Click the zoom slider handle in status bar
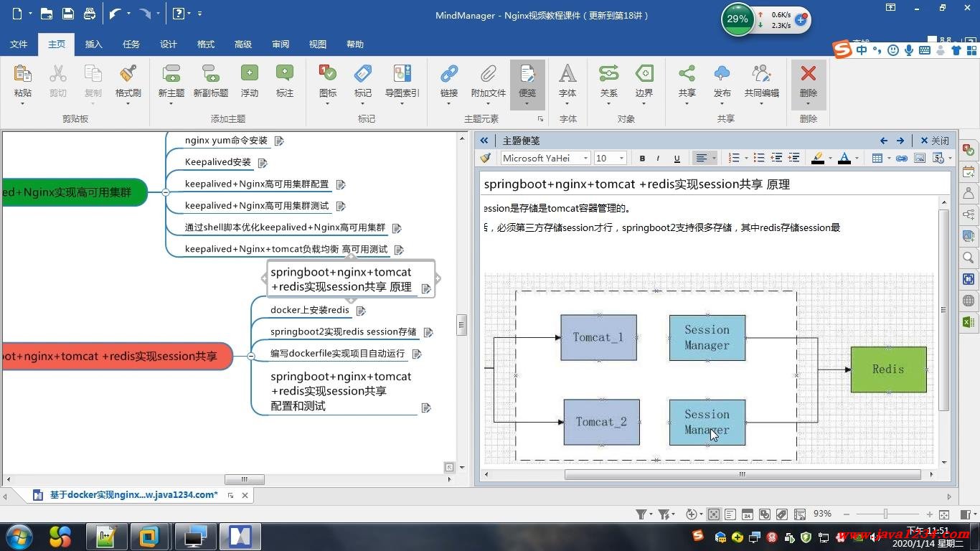The image size is (980, 551). [x=885, y=514]
